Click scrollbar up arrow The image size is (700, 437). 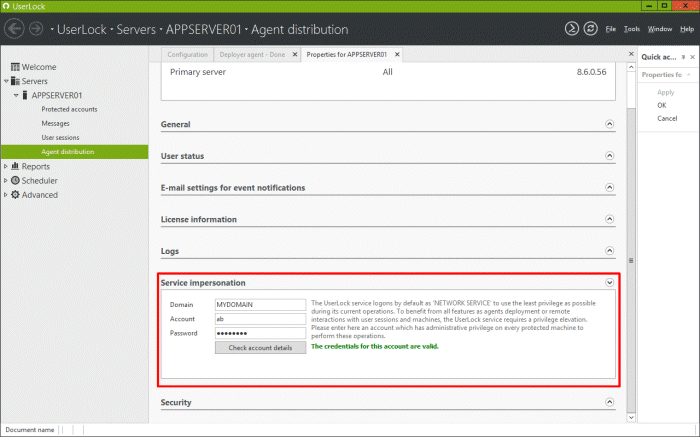pyautogui.click(x=631, y=67)
